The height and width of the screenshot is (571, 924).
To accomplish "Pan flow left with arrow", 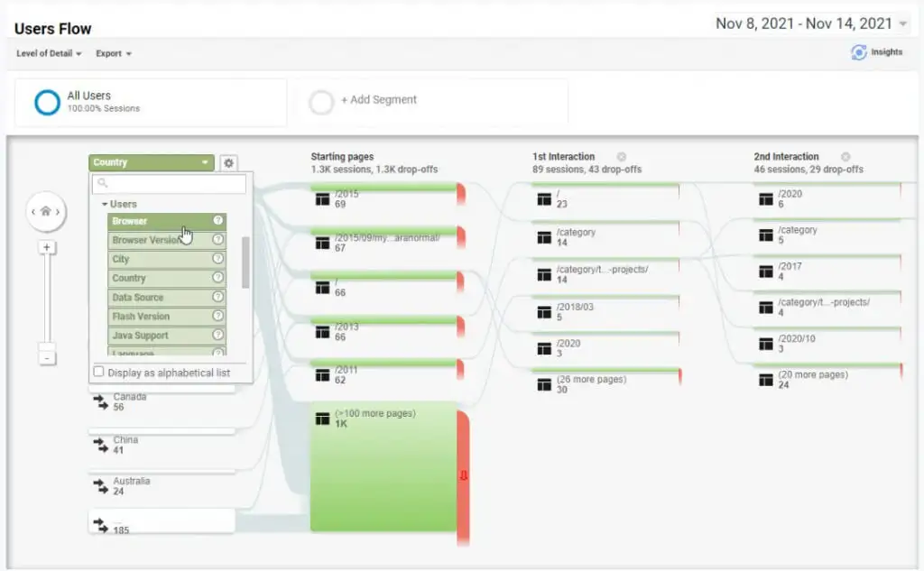I will coord(33,212).
